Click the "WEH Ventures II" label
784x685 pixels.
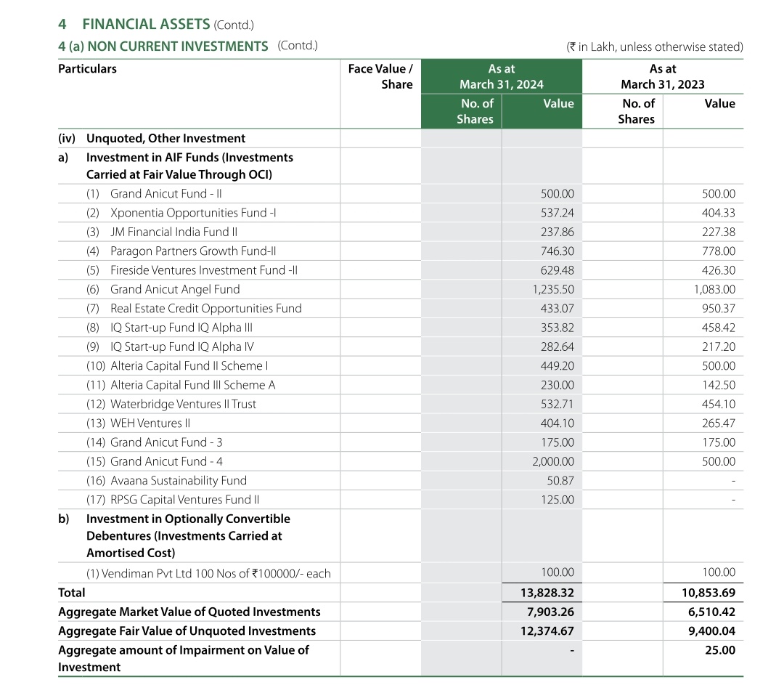150,423
